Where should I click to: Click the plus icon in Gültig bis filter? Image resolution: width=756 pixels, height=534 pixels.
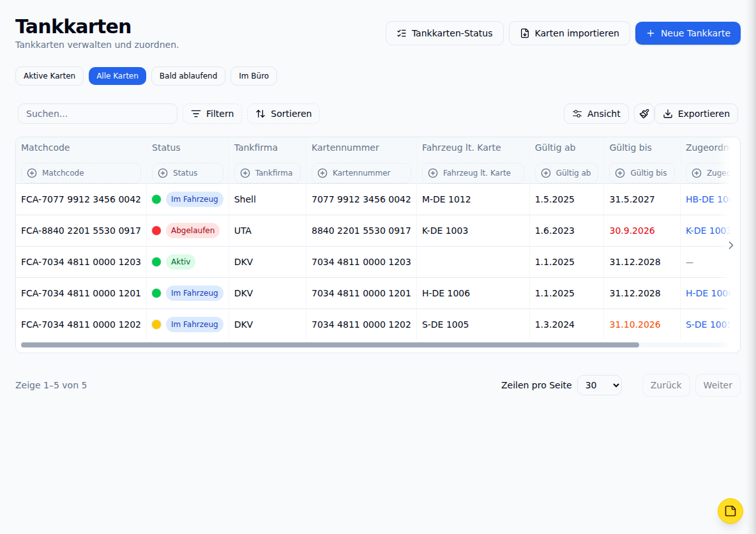click(x=620, y=173)
